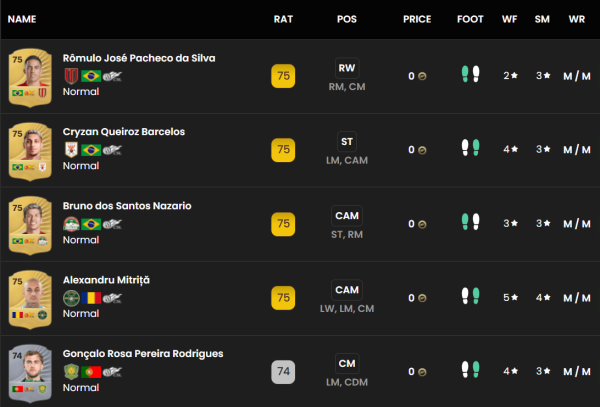Click the gold 75 rating badge for Rômulo
Image resolution: width=600 pixels, height=407 pixels.
tap(283, 76)
